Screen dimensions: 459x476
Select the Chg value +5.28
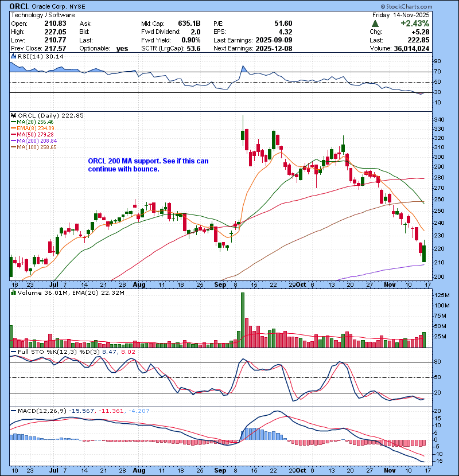420,32
